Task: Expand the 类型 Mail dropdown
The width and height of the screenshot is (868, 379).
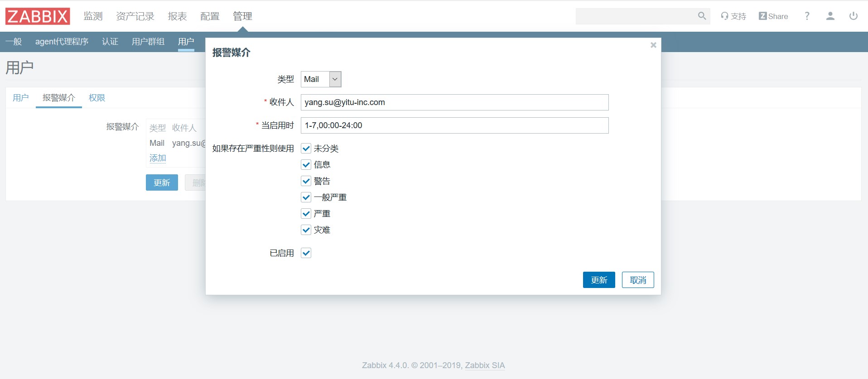Action: (x=321, y=79)
